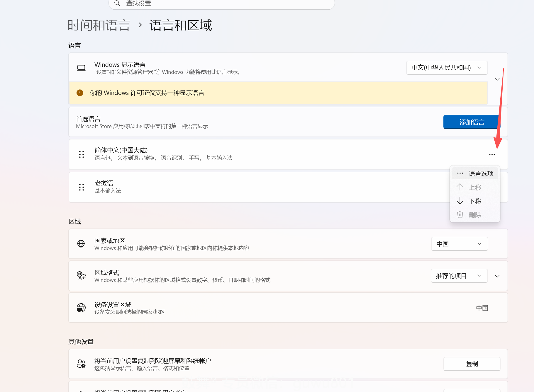Click the 将当前用户设置复制到欢迎屏幕和系统帐户 title

[x=153, y=361]
